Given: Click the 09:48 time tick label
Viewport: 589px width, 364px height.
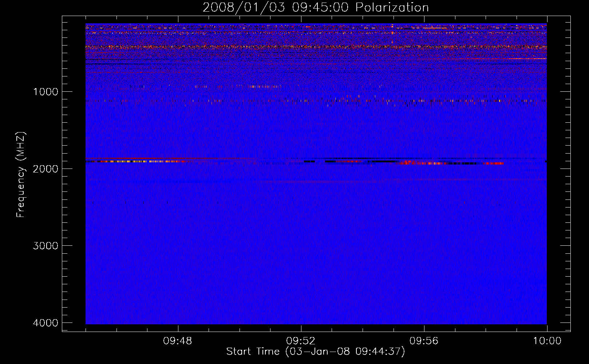Looking at the screenshot, I should tap(178, 341).
